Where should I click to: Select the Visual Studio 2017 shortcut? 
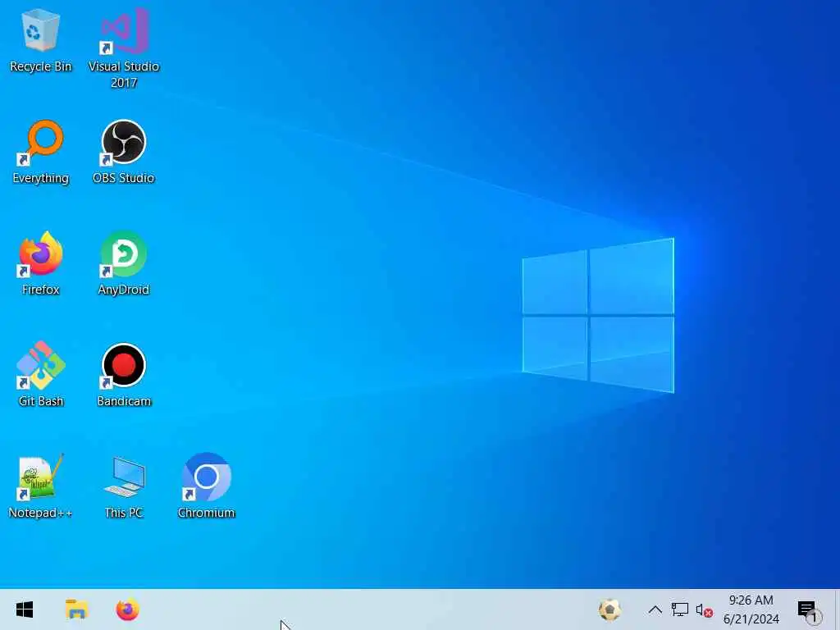(x=124, y=47)
